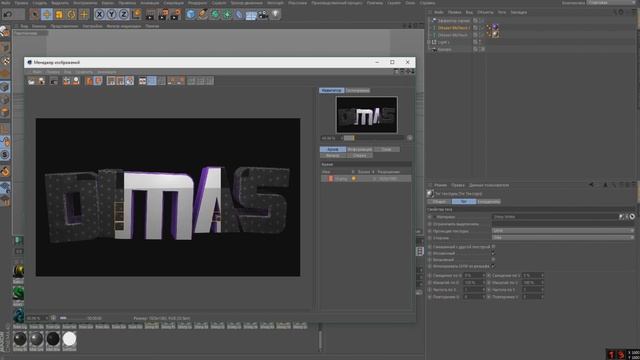Click purple material tag on MoText object
The height and width of the screenshot is (360, 640).
tap(495, 27)
